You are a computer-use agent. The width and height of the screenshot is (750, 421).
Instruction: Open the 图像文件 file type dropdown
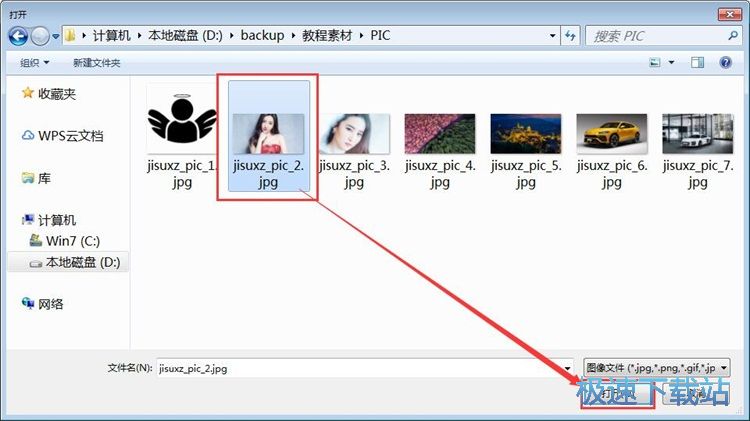[656, 368]
